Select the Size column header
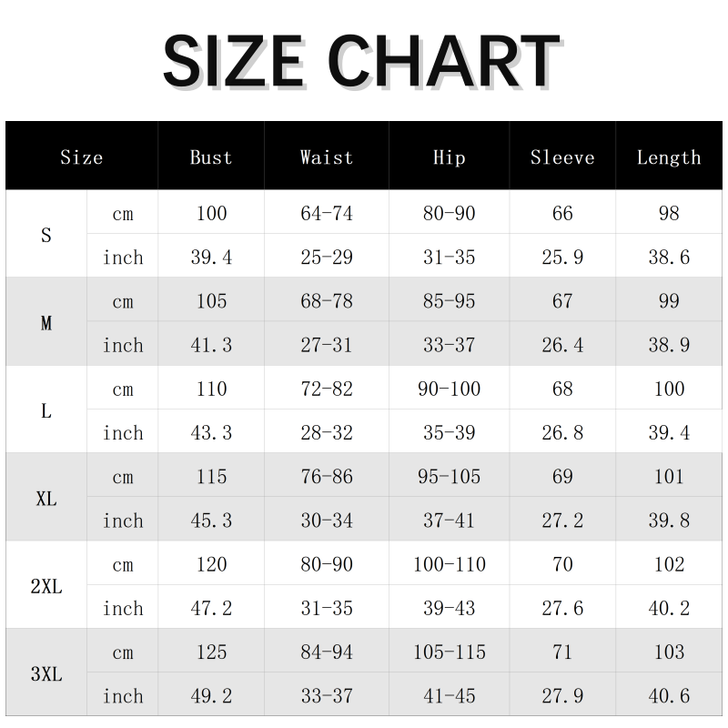Image resolution: width=728 pixels, height=728 pixels. tap(82, 157)
